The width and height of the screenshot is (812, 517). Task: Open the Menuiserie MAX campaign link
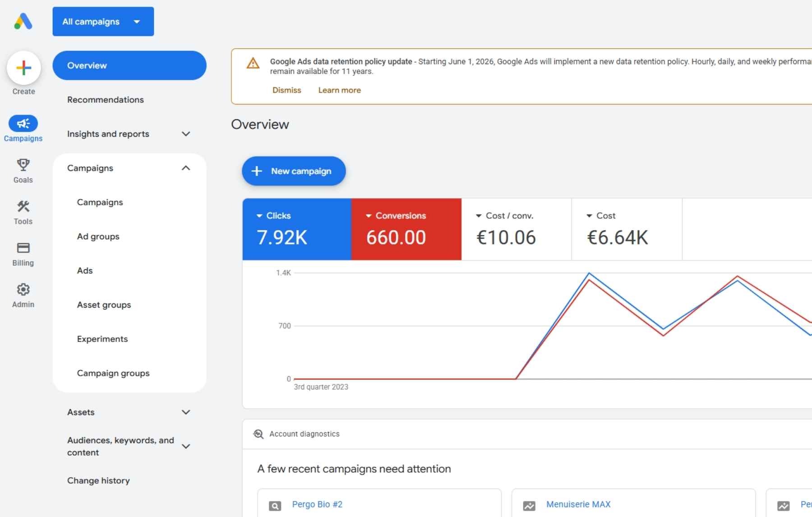[578, 504]
